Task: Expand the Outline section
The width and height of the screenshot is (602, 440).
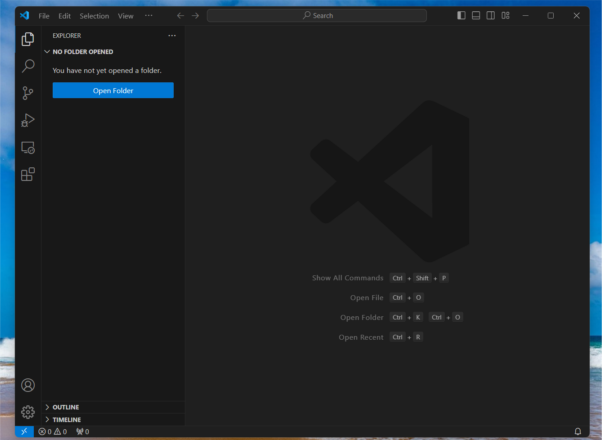Action: (113, 407)
